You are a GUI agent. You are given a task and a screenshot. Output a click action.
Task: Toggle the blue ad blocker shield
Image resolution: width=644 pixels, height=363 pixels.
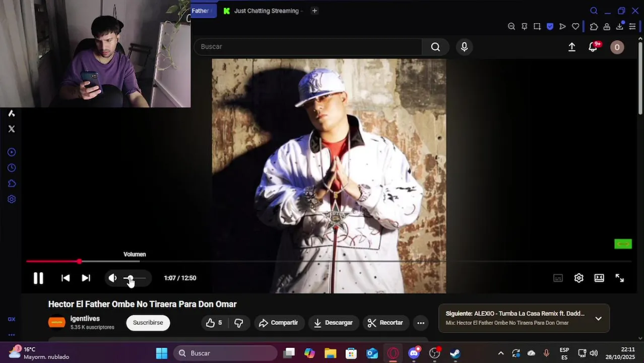[550, 27]
